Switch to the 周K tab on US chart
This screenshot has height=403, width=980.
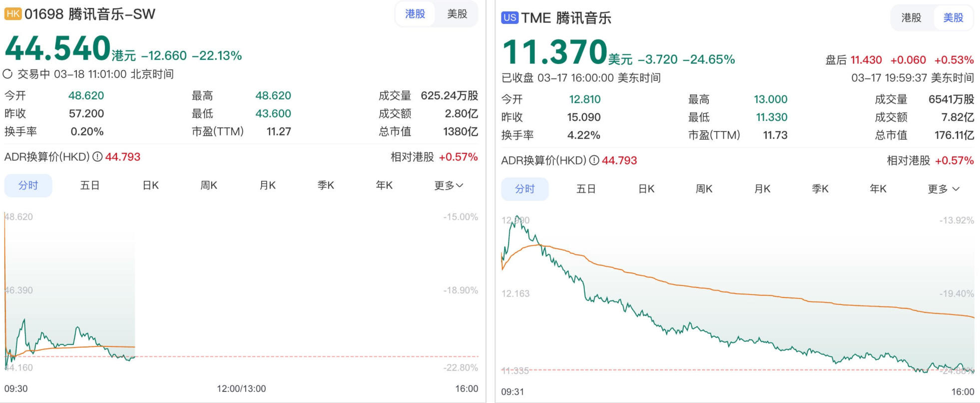[x=704, y=188]
